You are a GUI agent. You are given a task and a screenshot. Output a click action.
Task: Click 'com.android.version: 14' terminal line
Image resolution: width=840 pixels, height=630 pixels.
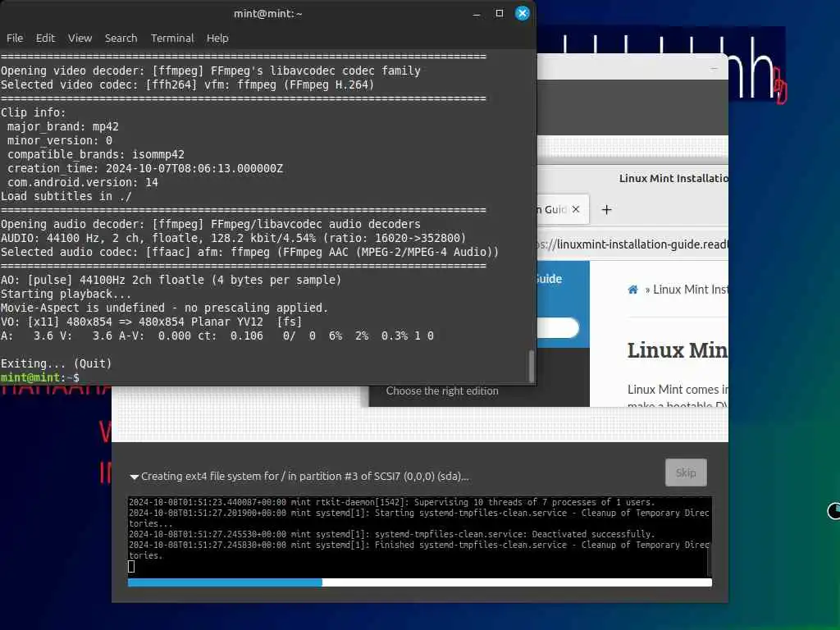(83, 183)
